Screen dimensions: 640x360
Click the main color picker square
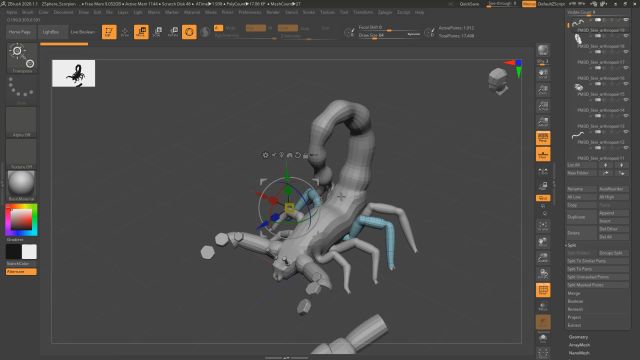21,220
